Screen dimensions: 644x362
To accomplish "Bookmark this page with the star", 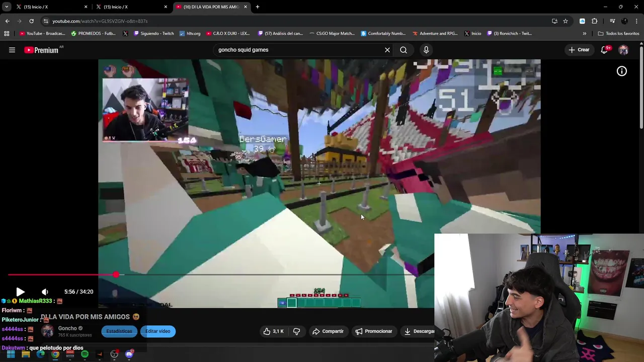I will click(x=566, y=21).
